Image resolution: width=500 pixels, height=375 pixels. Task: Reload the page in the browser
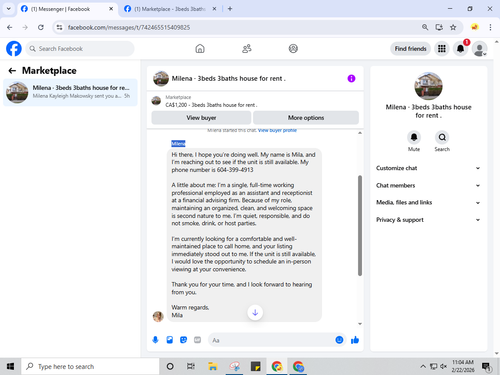pyautogui.click(x=41, y=27)
